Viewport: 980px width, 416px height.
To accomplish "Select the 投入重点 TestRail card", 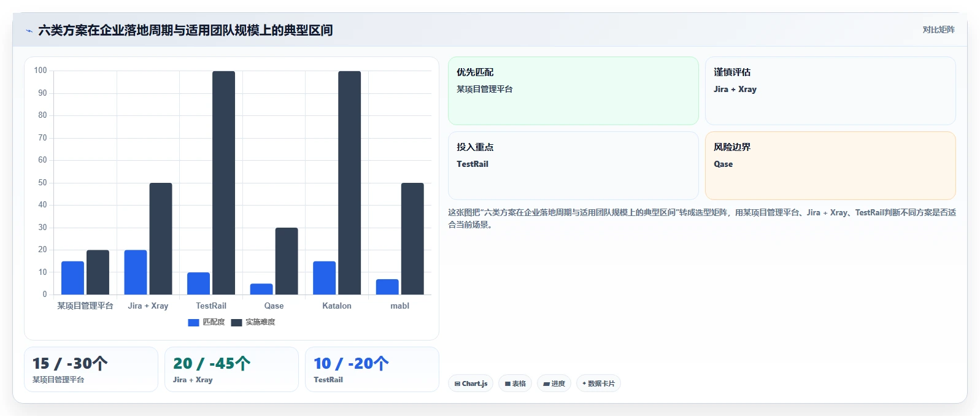I will tap(573, 166).
